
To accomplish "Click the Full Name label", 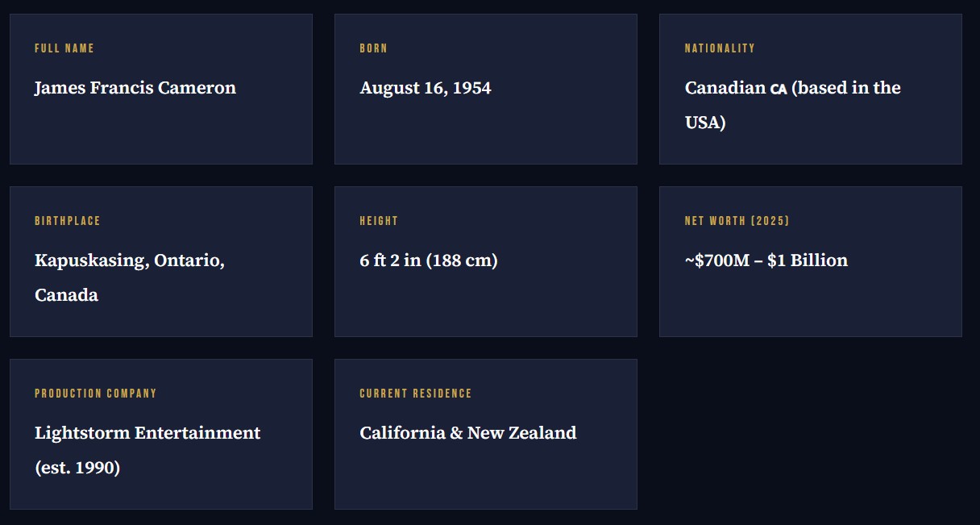I will click(64, 48).
